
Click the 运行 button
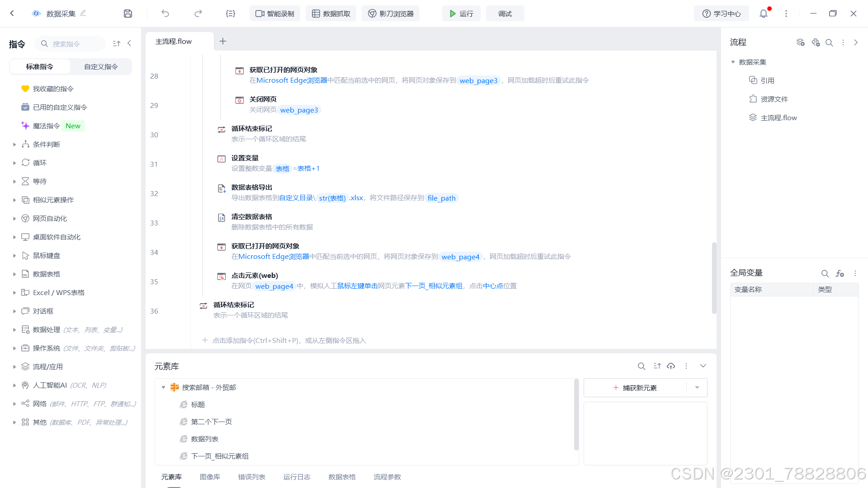point(461,14)
